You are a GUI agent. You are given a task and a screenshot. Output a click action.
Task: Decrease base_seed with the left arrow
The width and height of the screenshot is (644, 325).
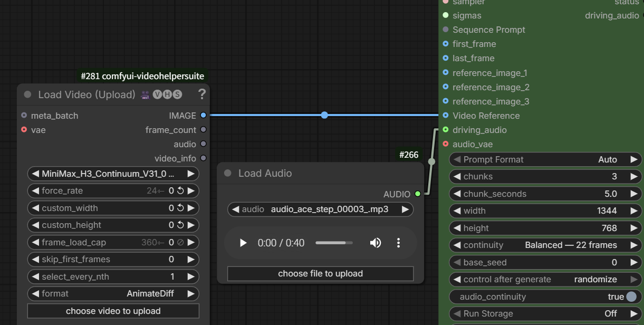pyautogui.click(x=457, y=262)
